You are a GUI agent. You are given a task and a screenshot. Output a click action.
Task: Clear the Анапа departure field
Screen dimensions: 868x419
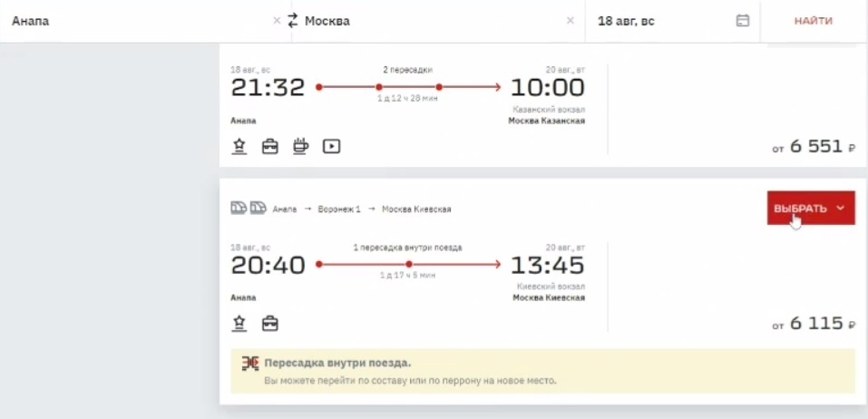coord(277,21)
